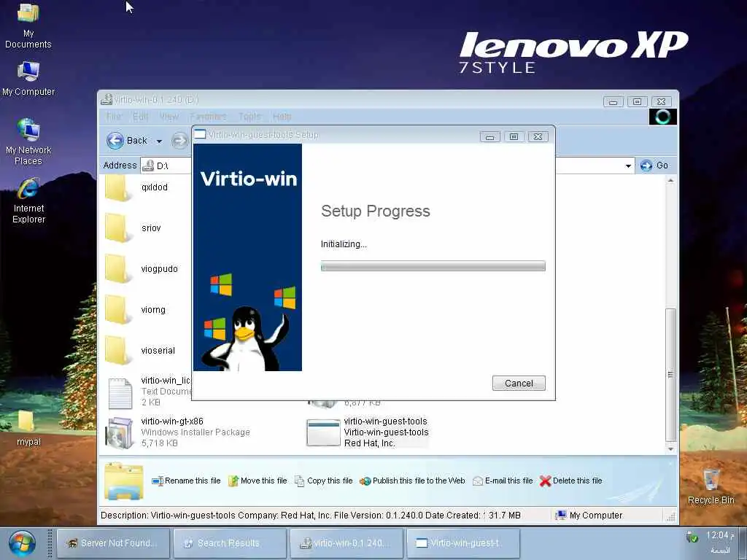The width and height of the screenshot is (747, 560).
Task: Select the qxldod folder icon
Action: tap(117, 188)
